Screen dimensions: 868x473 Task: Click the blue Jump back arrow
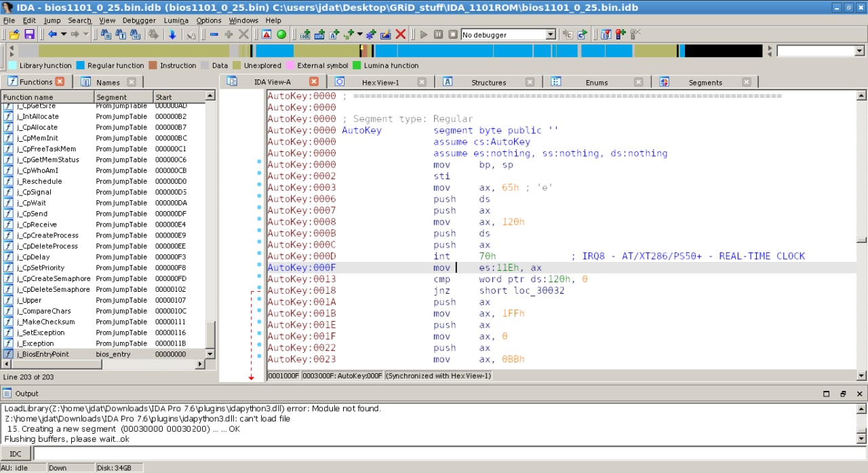(x=52, y=35)
